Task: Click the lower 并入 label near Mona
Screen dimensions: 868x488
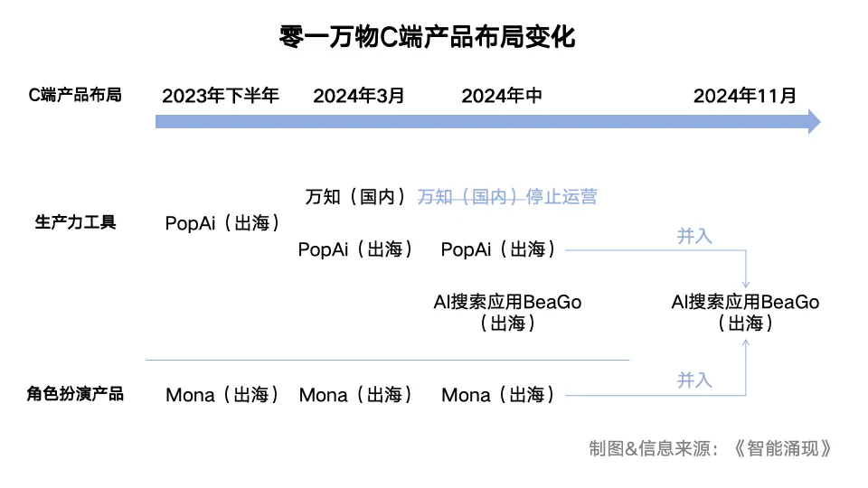Action: [694, 380]
